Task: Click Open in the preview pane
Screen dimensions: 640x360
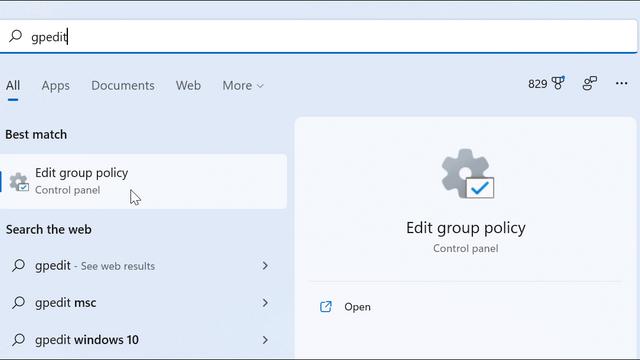Action: tap(358, 307)
